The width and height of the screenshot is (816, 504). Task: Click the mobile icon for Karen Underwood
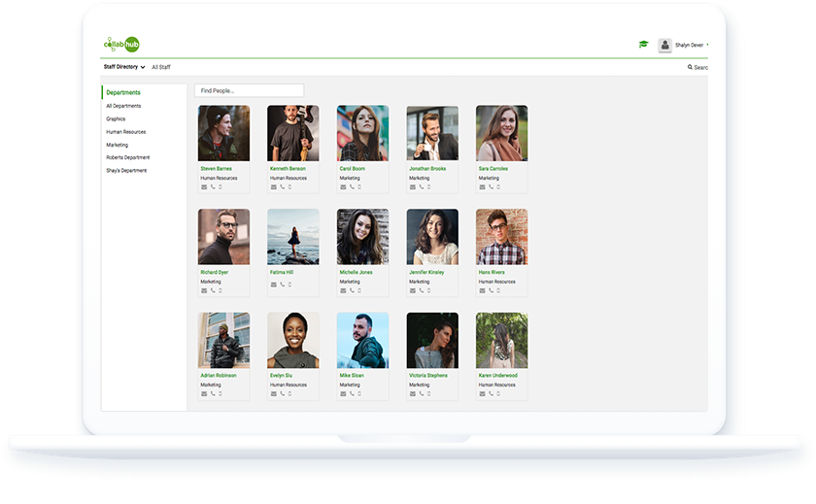(x=498, y=394)
